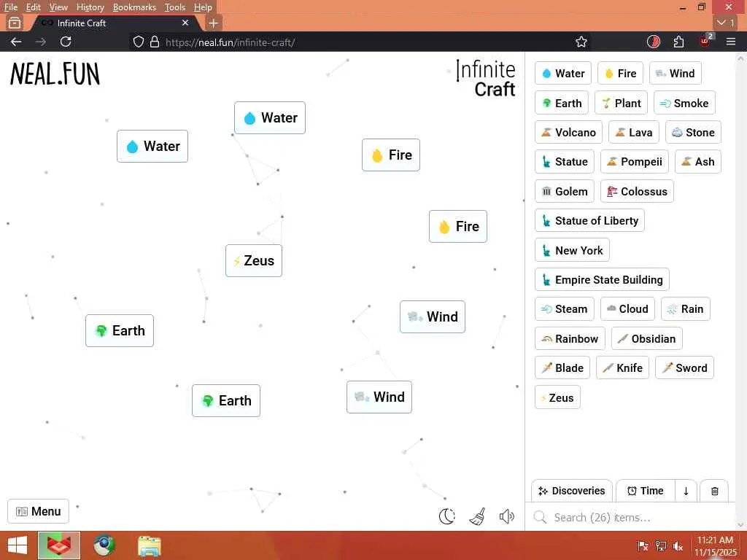The height and width of the screenshot is (560, 747).
Task: Click the Blade element
Action: 562,367
